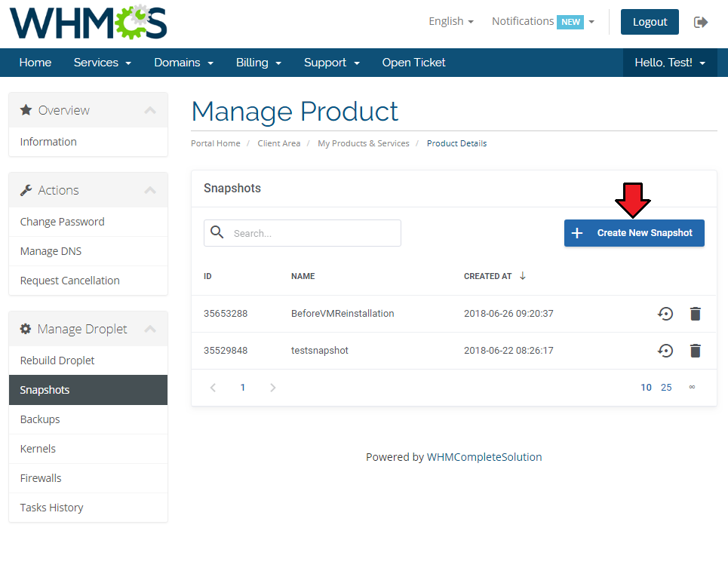Sort by CREATED AT column header
728x580 pixels.
pyautogui.click(x=487, y=276)
